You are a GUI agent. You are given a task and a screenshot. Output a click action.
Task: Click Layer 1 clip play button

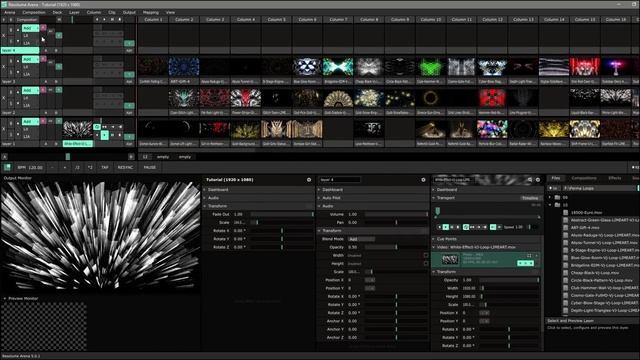(x=104, y=136)
